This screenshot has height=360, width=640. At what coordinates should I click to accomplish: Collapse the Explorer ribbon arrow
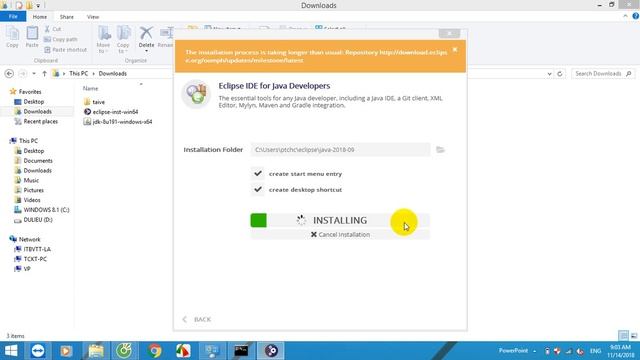[625, 16]
